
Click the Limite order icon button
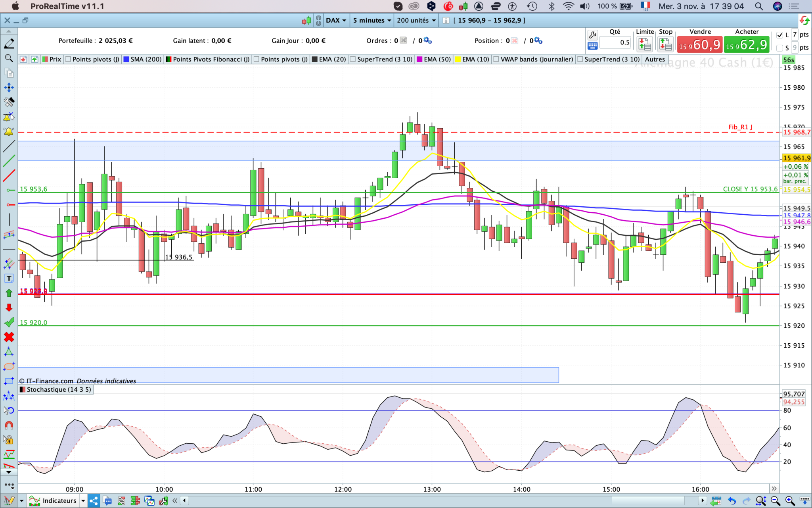point(645,44)
